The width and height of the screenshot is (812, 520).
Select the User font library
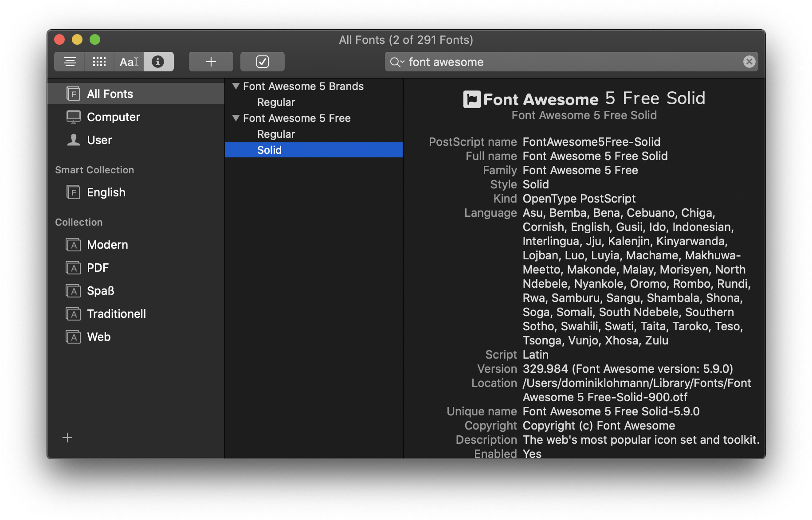pos(136,140)
